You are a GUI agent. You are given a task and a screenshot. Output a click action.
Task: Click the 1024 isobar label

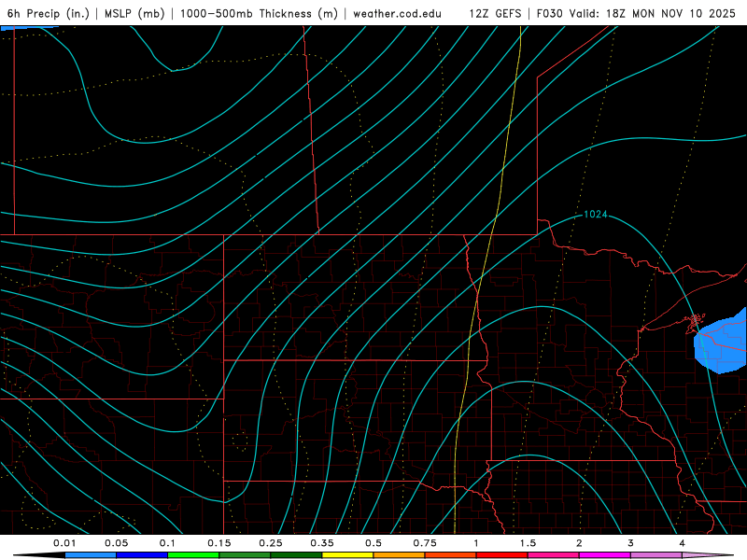point(596,215)
